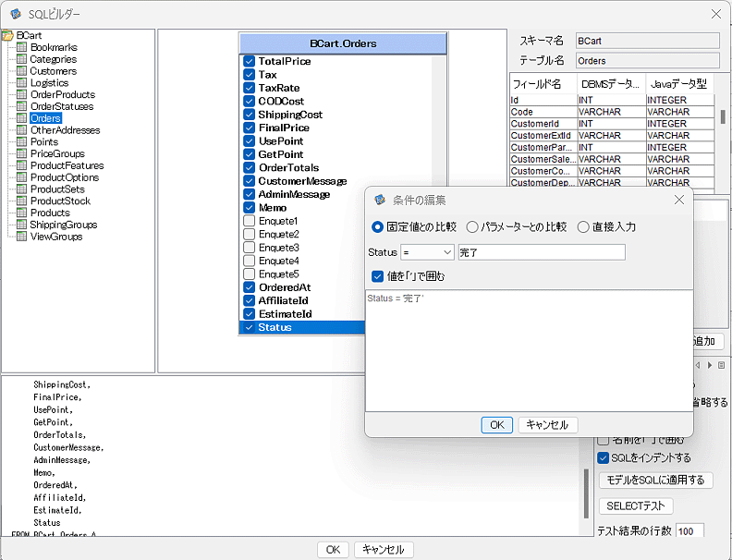Uncheck the EstimateId column checkbox
Screen dimensions: 732x560
[250, 314]
